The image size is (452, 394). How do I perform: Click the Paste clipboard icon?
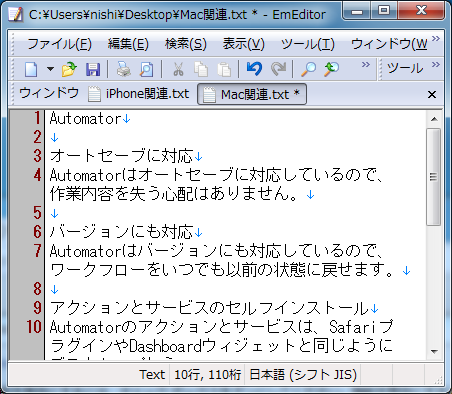click(x=224, y=69)
